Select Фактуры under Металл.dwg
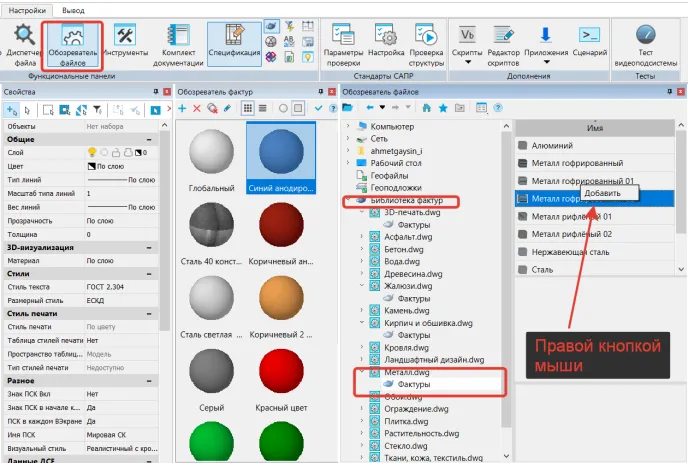The image size is (688, 463). click(x=414, y=384)
